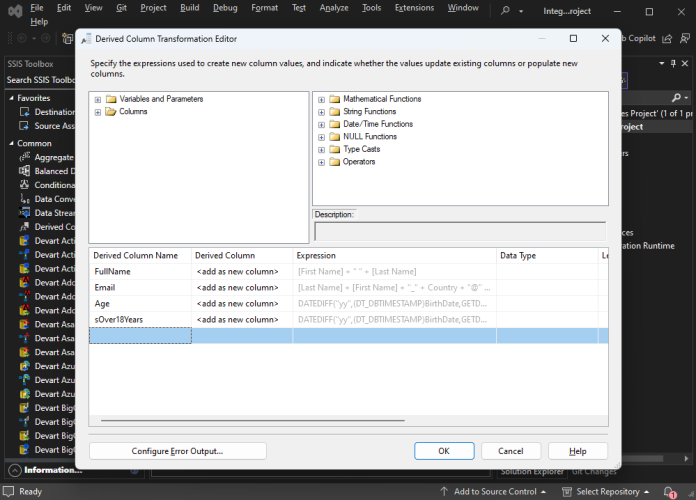Select the Aggregate transformation icon
The height and width of the screenshot is (500, 696).
24,157
